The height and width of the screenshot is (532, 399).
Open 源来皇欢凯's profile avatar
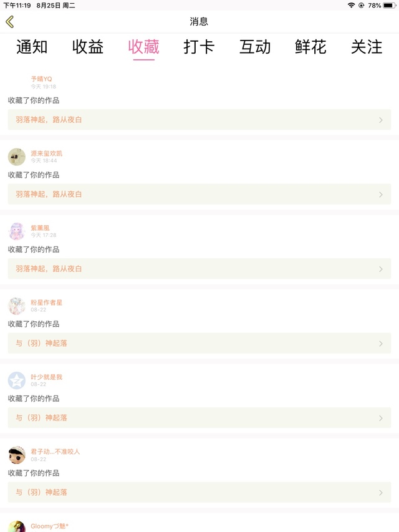pyautogui.click(x=17, y=157)
